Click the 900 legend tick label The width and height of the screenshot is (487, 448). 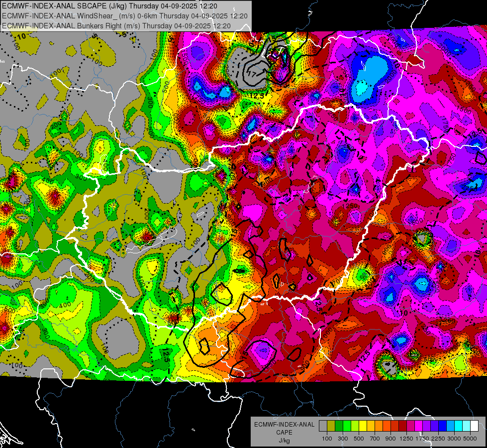pyautogui.click(x=390, y=439)
